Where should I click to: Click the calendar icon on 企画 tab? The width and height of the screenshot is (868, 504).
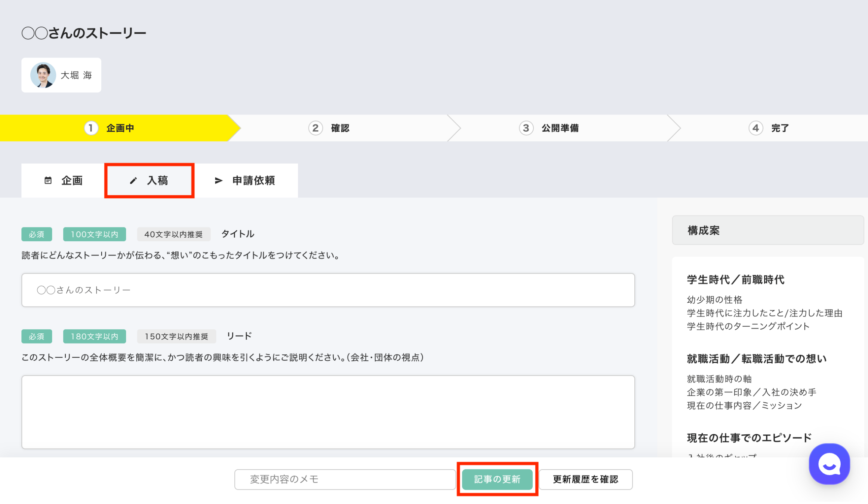point(48,180)
